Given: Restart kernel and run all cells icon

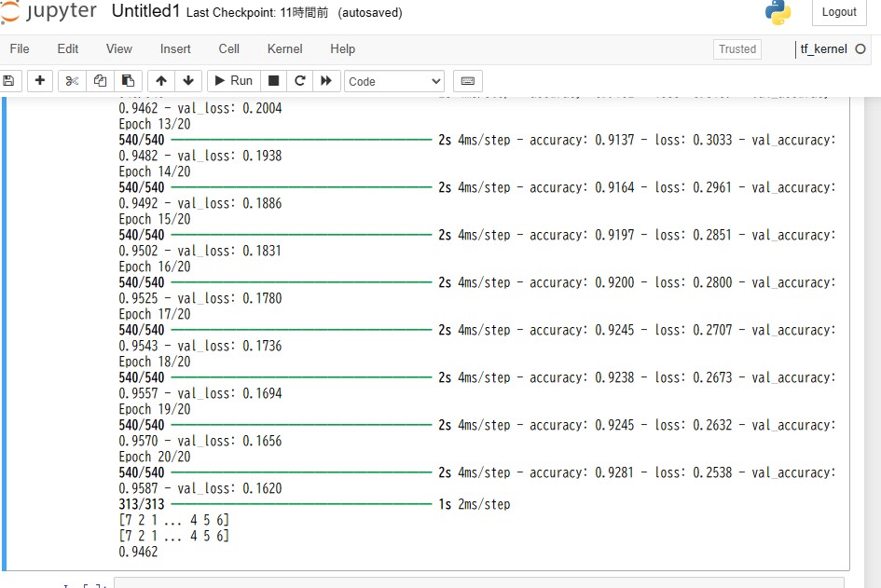Looking at the screenshot, I should pyautogui.click(x=325, y=81).
